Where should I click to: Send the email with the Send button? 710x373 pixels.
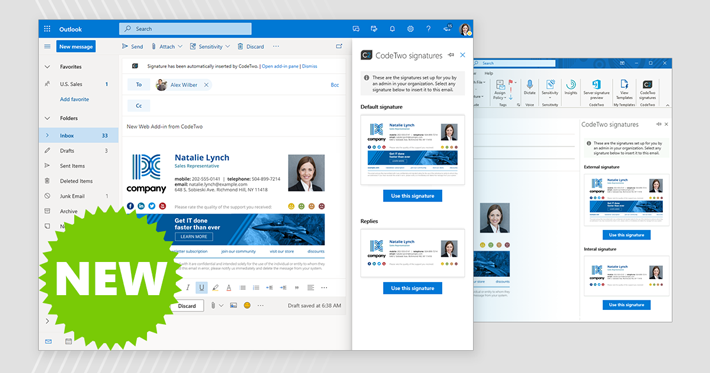[132, 46]
